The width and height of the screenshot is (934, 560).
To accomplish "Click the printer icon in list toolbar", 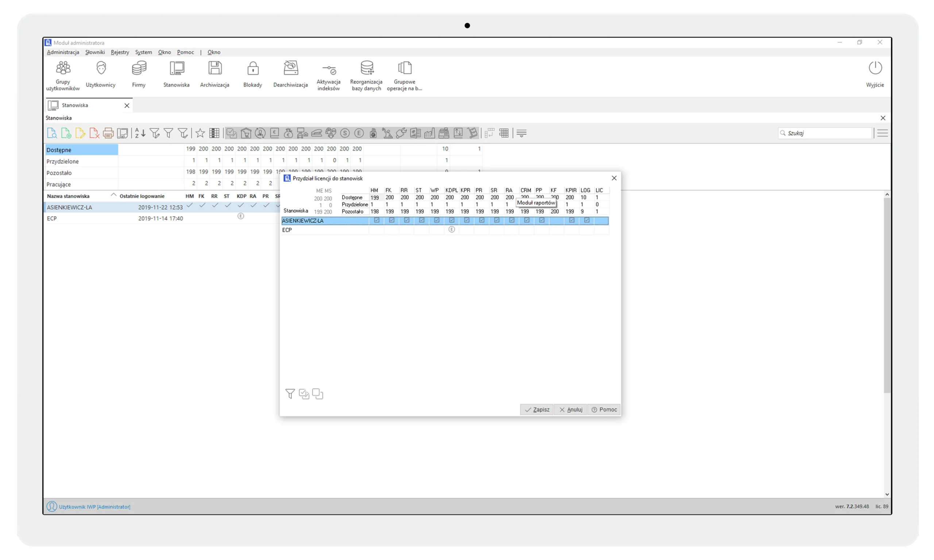I will click(108, 133).
